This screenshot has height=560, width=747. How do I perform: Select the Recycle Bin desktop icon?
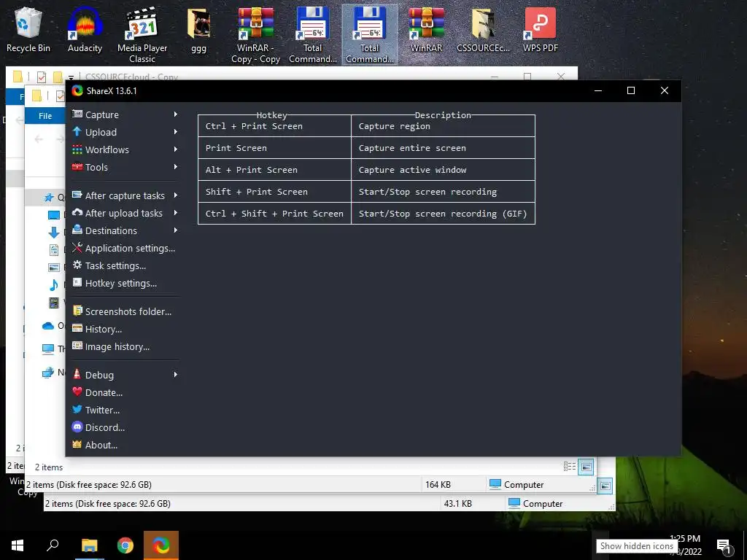(x=28, y=31)
